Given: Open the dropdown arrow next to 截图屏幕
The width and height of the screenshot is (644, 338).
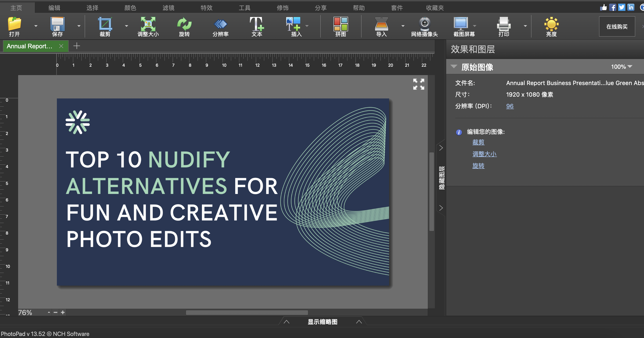Looking at the screenshot, I should (475, 26).
